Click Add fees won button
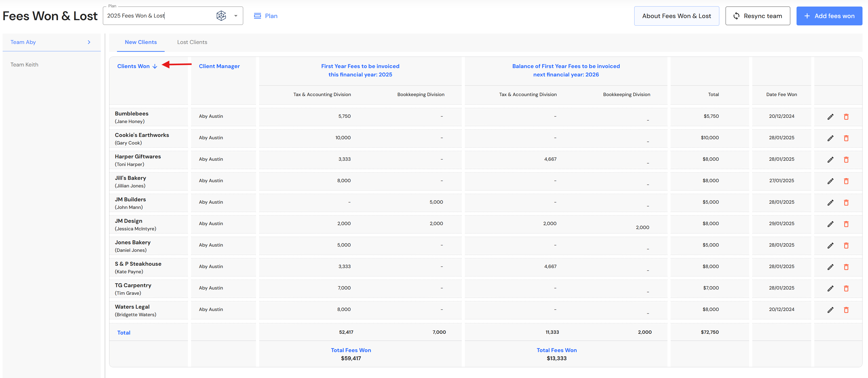This screenshot has height=378, width=868. click(x=829, y=16)
